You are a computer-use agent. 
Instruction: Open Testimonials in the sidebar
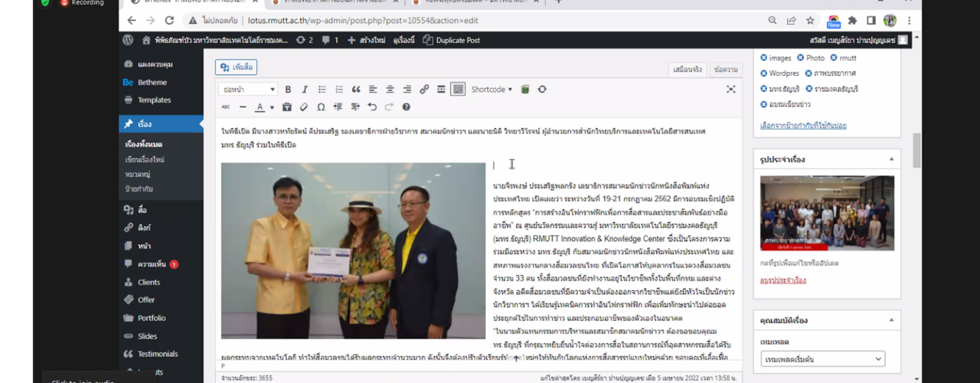point(158,354)
